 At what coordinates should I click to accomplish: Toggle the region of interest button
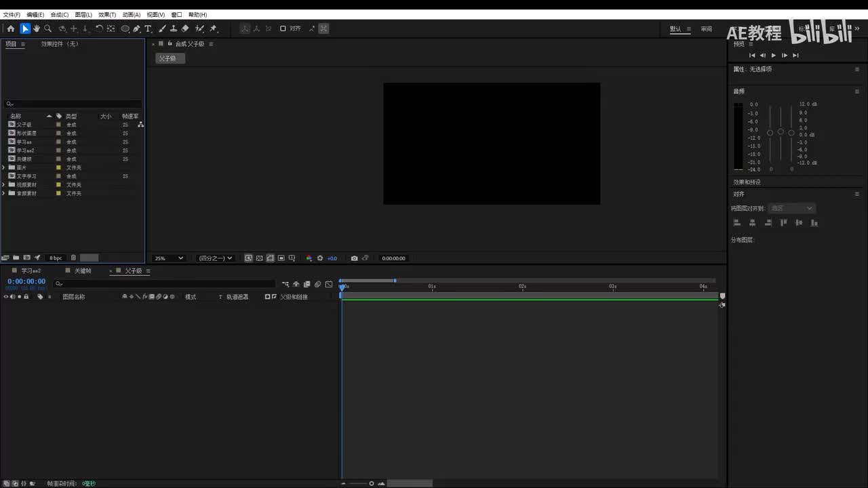point(281,258)
